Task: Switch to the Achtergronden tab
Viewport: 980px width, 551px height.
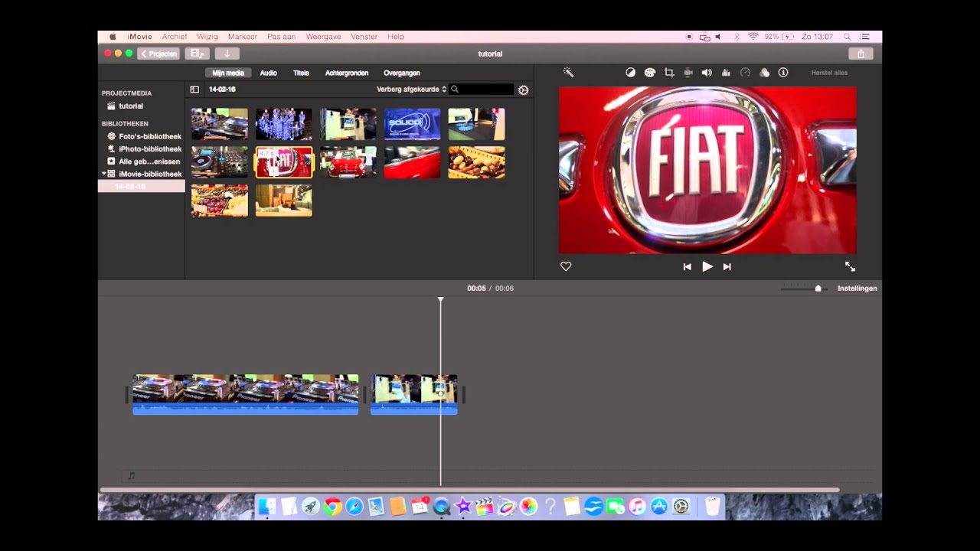Action: point(347,73)
